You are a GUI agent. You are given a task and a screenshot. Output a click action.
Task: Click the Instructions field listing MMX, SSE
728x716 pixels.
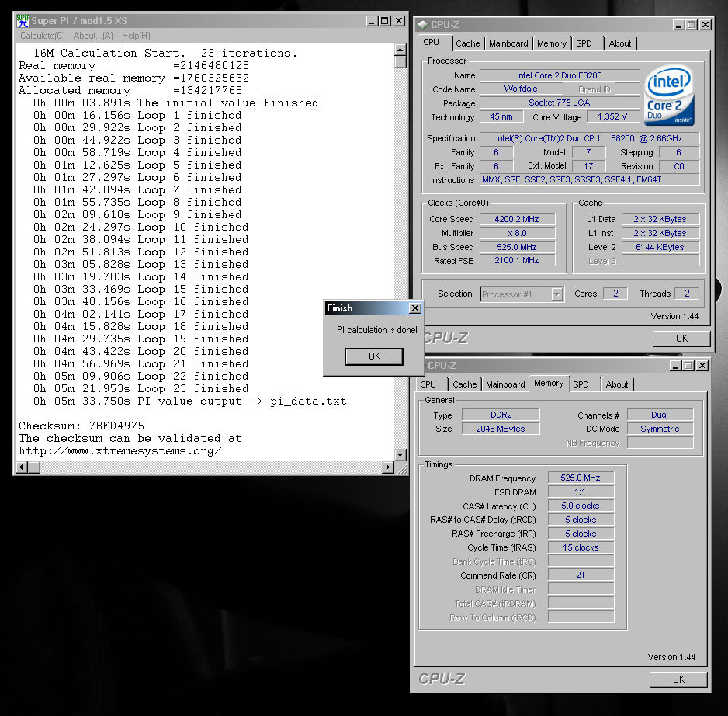[x=589, y=180]
